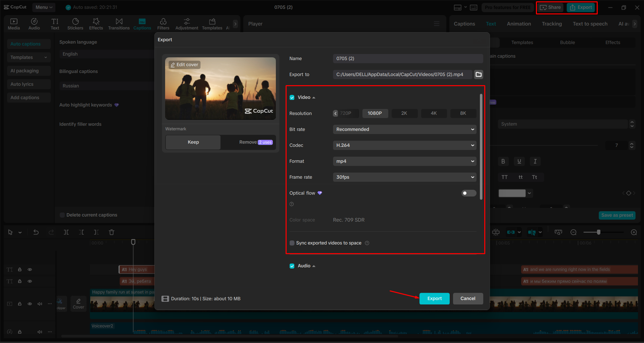
Task: Select the Stickers panel icon
Action: tap(75, 23)
